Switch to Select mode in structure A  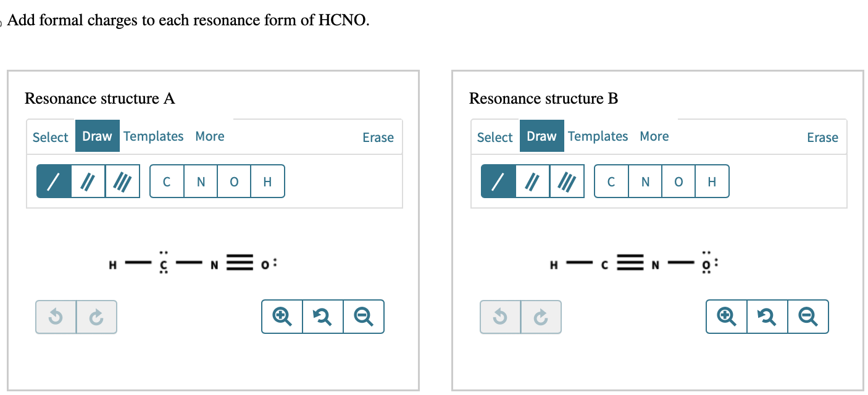pyautogui.click(x=50, y=136)
